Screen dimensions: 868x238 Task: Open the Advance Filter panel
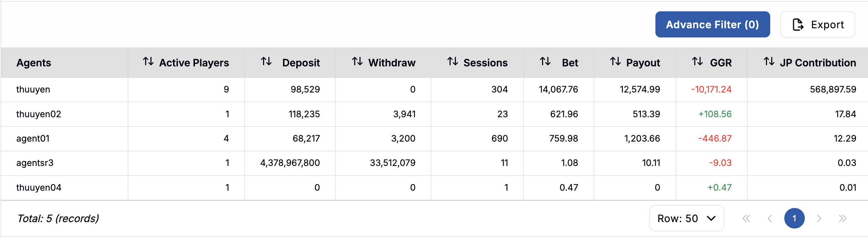(712, 24)
